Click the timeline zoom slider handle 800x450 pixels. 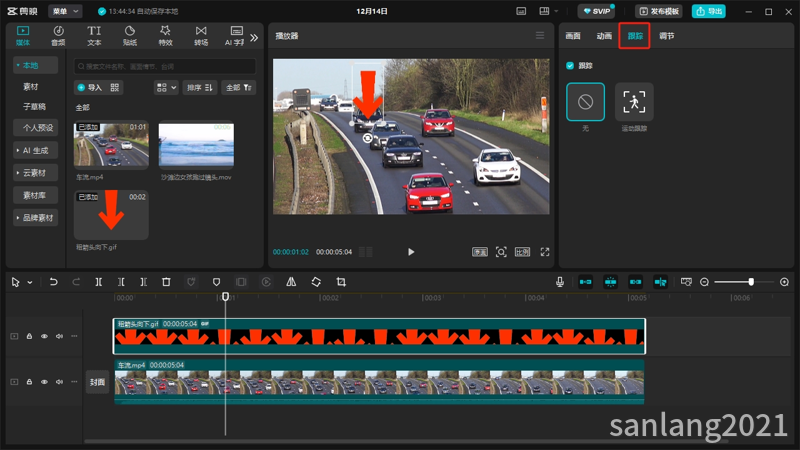point(751,282)
